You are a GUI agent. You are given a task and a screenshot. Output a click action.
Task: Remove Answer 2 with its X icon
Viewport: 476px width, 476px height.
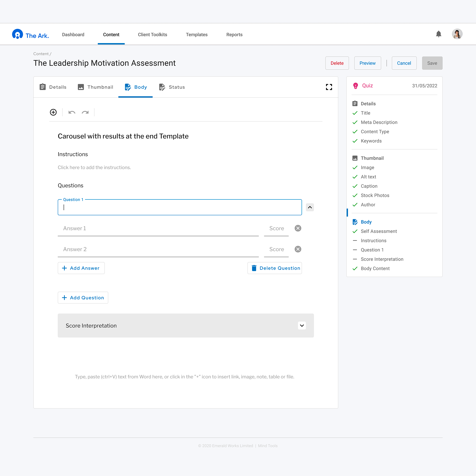pos(298,249)
